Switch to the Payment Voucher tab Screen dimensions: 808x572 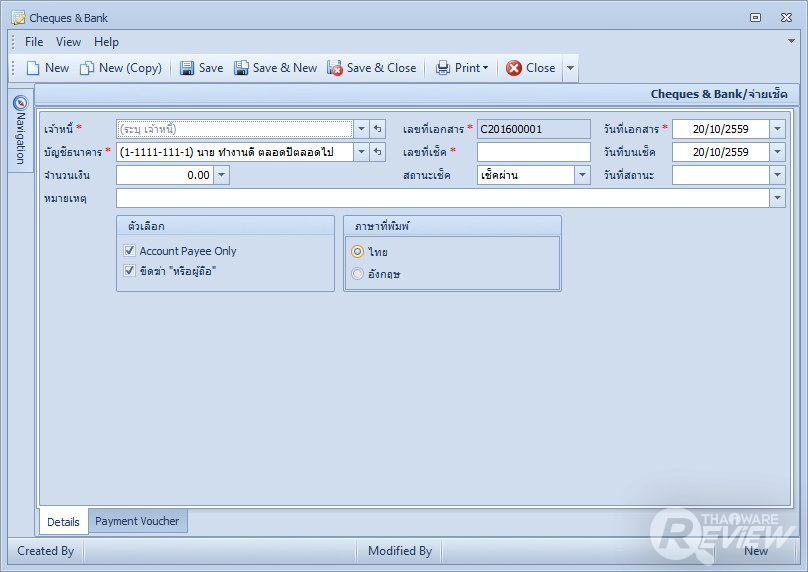137,521
